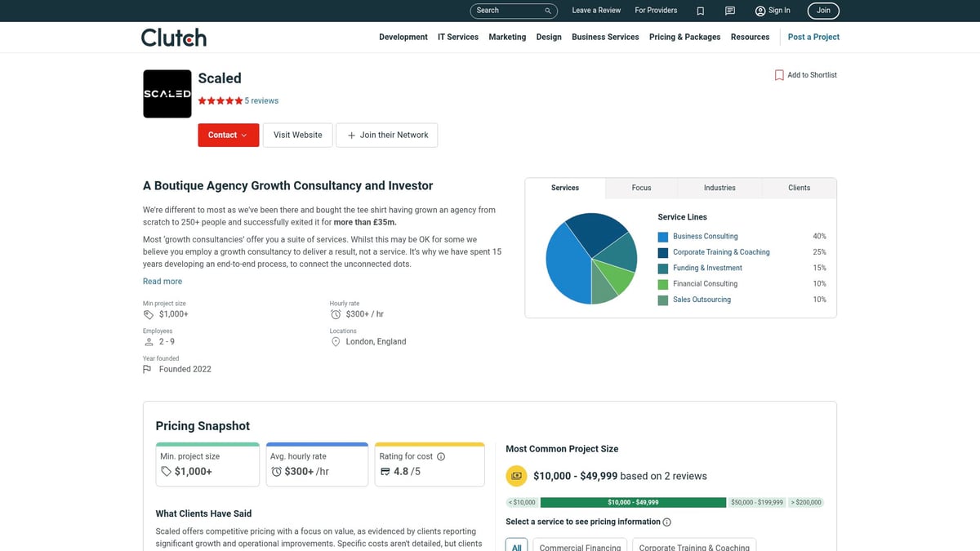This screenshot has width=980, height=551.
Task: Open the Development menu
Action: pos(403,37)
